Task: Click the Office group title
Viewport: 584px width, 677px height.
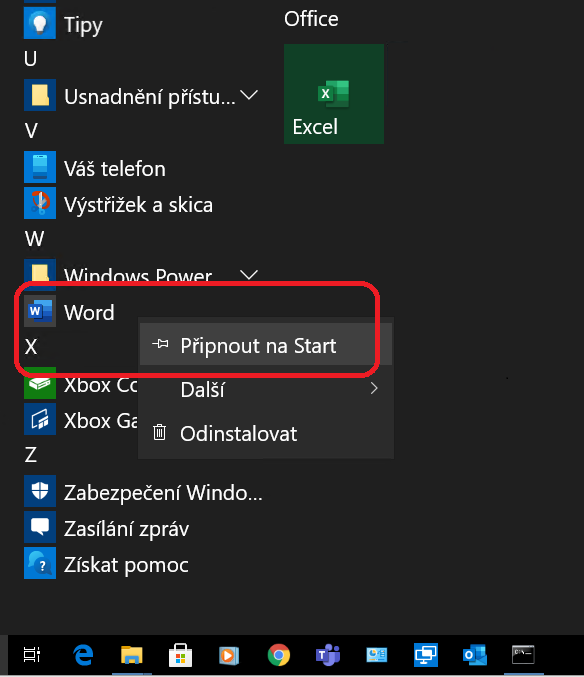Action: click(x=311, y=19)
